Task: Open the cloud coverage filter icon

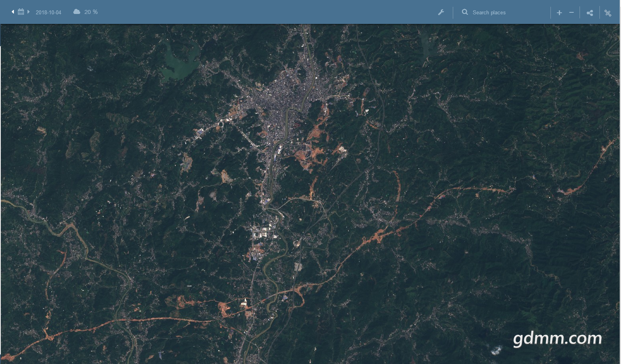Action: [x=77, y=12]
